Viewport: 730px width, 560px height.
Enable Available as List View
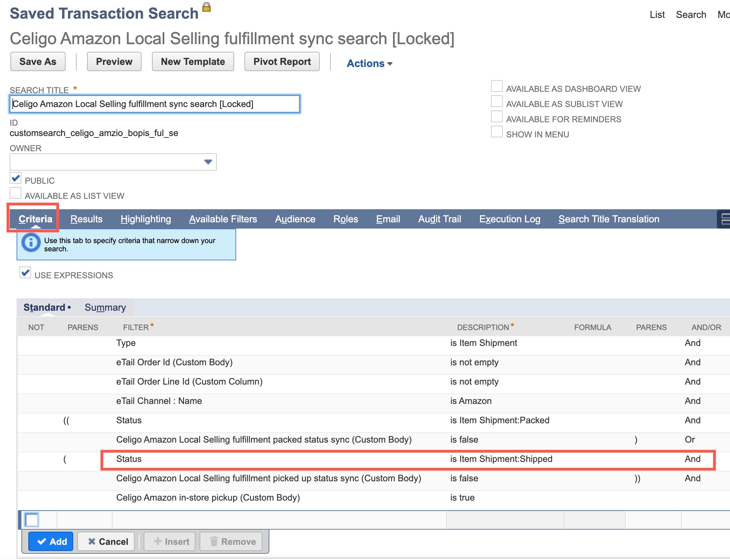16,194
